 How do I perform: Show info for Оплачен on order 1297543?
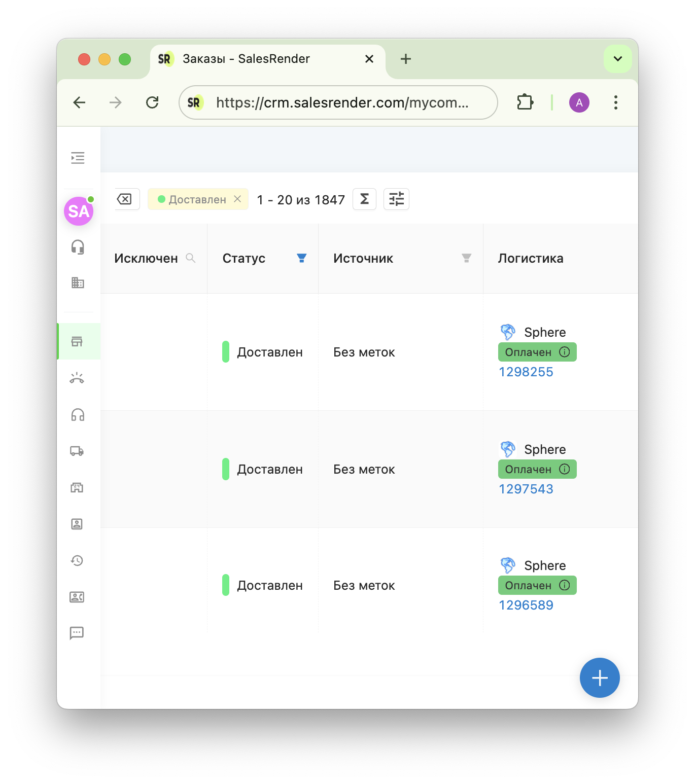pyautogui.click(x=565, y=469)
